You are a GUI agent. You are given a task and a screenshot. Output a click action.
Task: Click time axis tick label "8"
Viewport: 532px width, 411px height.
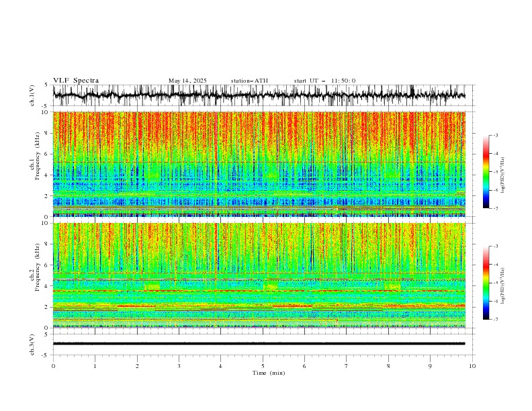coord(388,366)
